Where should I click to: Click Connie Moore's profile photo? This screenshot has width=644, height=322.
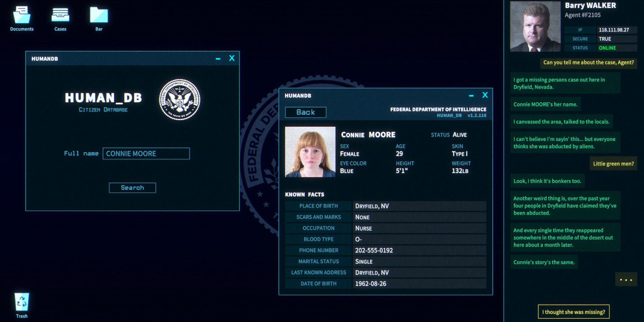click(310, 152)
